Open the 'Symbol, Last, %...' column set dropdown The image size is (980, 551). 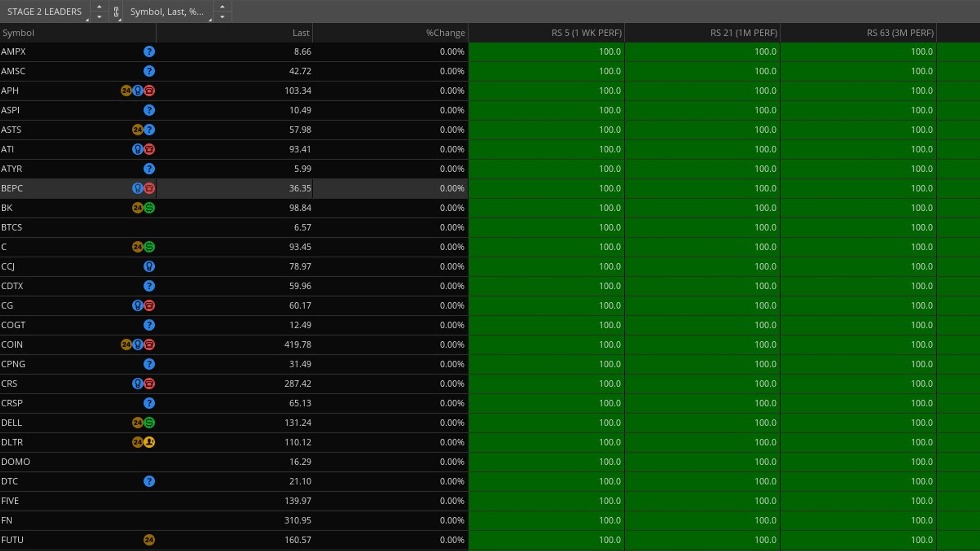[168, 11]
